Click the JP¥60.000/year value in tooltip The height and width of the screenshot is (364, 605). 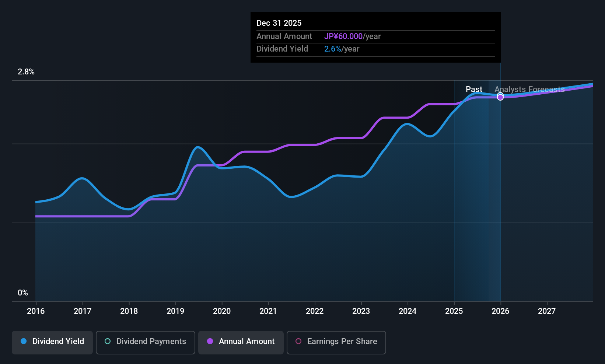(x=352, y=36)
